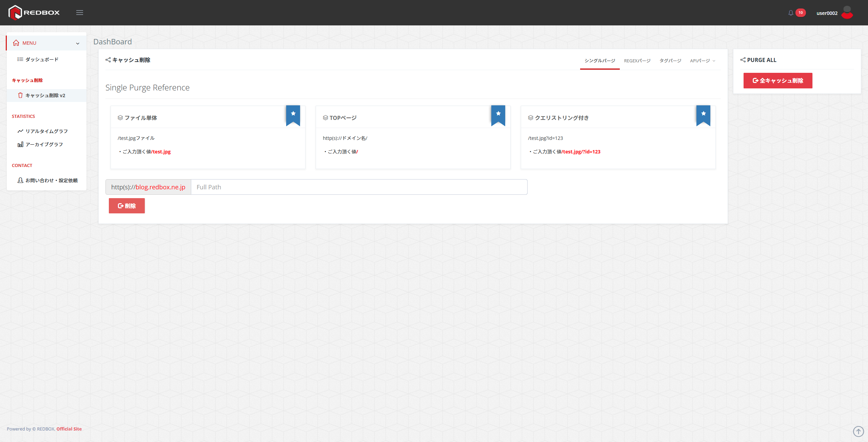Click the user0002 avatar icon
This screenshot has height=442, width=868.
847,13
